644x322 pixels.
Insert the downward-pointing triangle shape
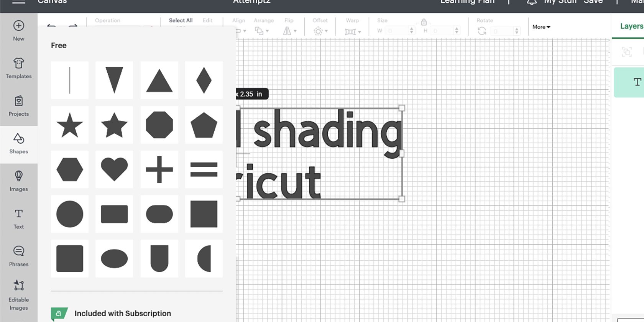point(114,80)
